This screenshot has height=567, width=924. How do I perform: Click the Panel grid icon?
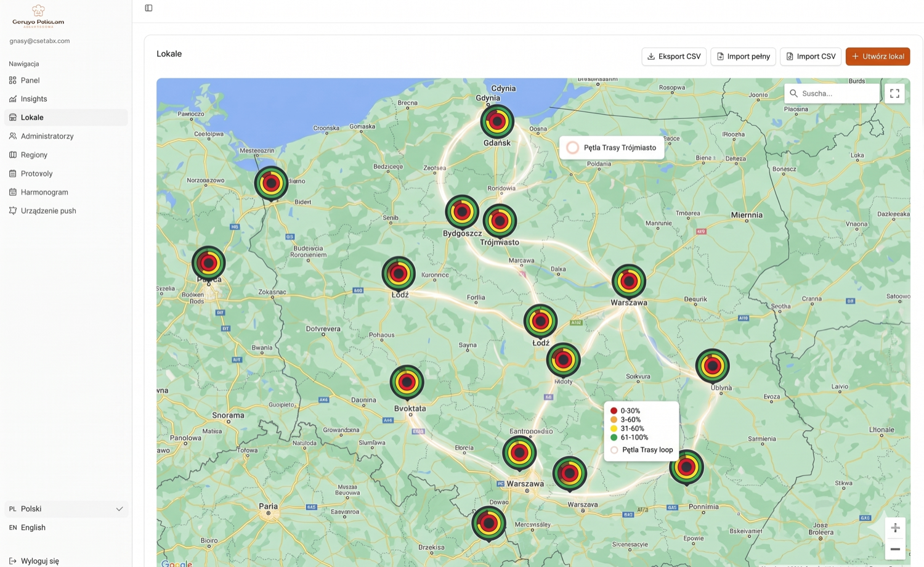click(x=13, y=80)
